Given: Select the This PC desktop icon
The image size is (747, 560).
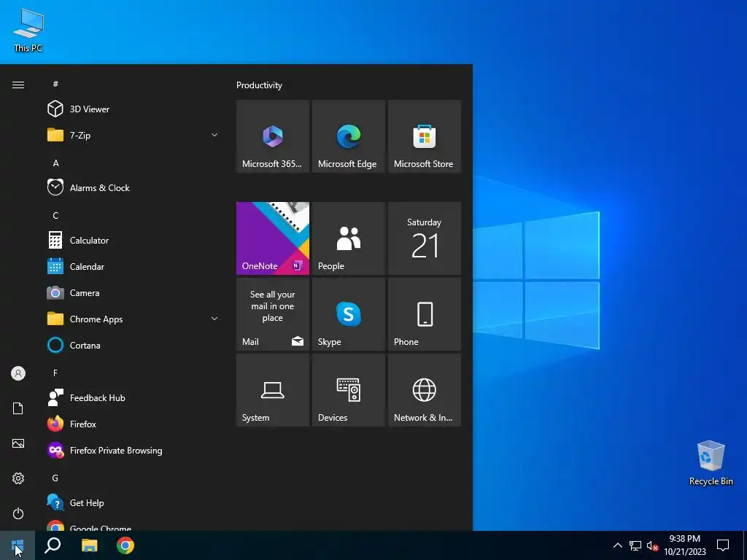Looking at the screenshot, I should tap(28, 31).
